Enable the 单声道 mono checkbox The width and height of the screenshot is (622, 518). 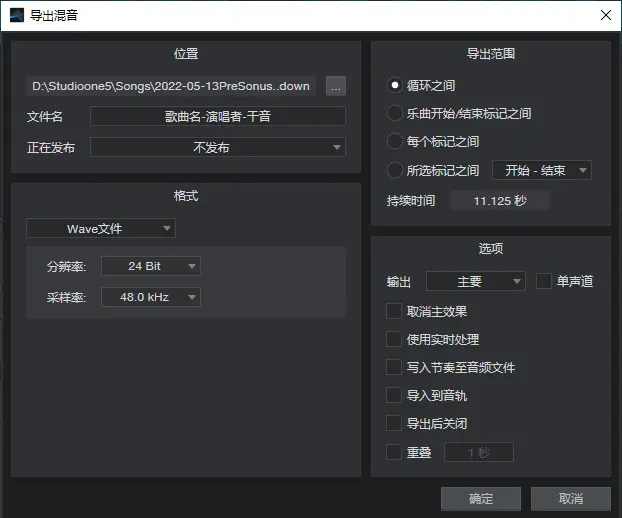544,281
